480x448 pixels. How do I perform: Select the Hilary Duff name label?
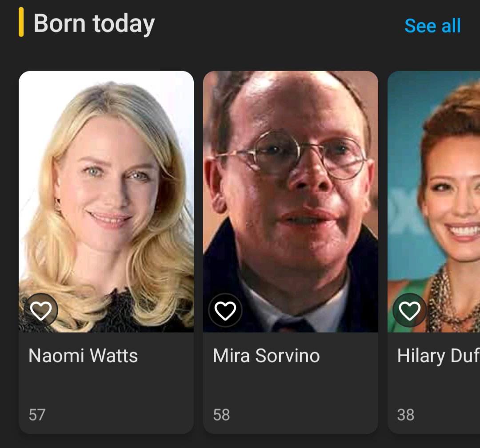click(x=438, y=356)
